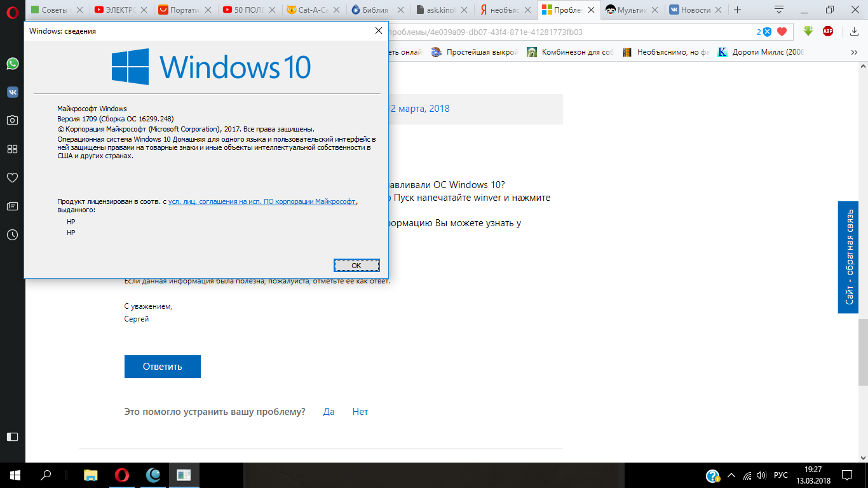Switch to the Мультик tab
The image size is (868, 488).
point(632,10)
